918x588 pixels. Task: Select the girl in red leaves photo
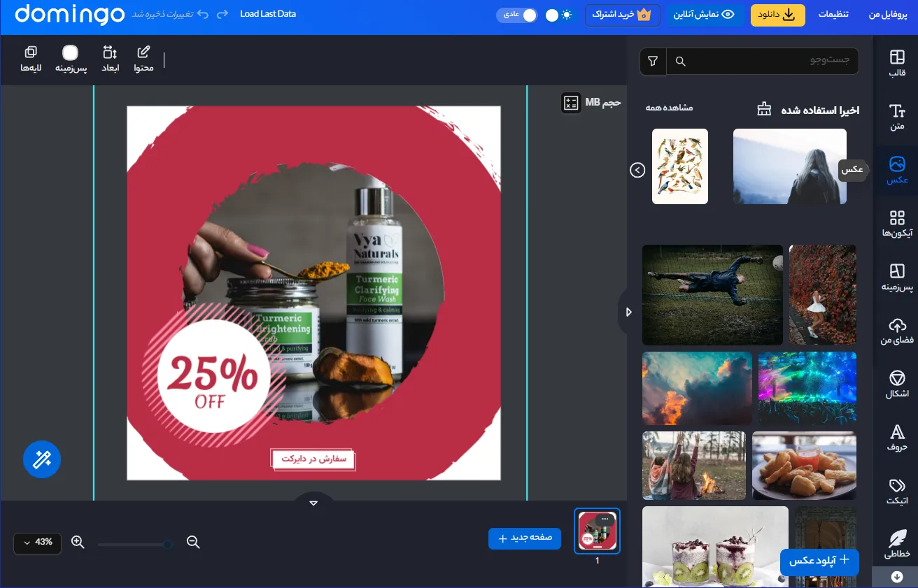(823, 294)
